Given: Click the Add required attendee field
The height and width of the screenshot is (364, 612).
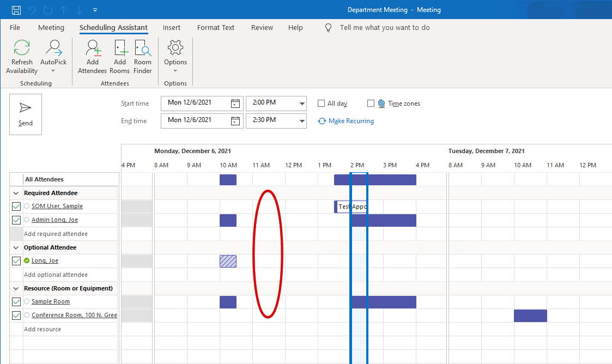Looking at the screenshot, I should (56, 234).
